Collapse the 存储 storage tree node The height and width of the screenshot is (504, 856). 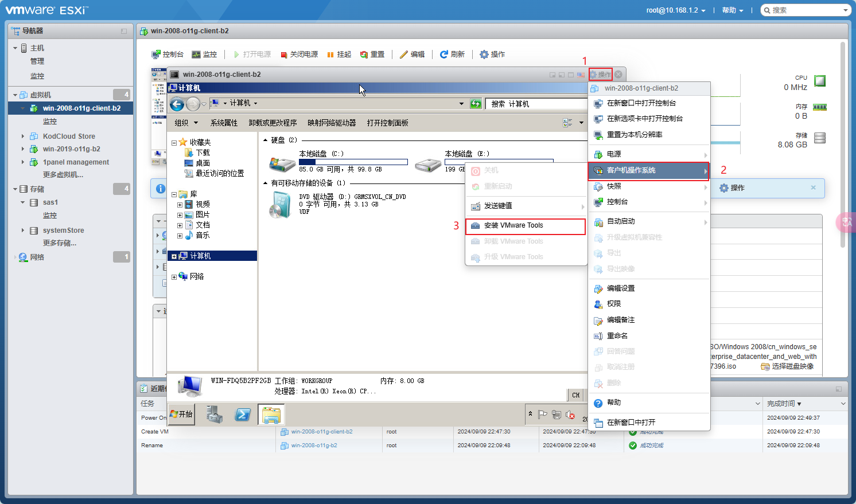(x=15, y=189)
